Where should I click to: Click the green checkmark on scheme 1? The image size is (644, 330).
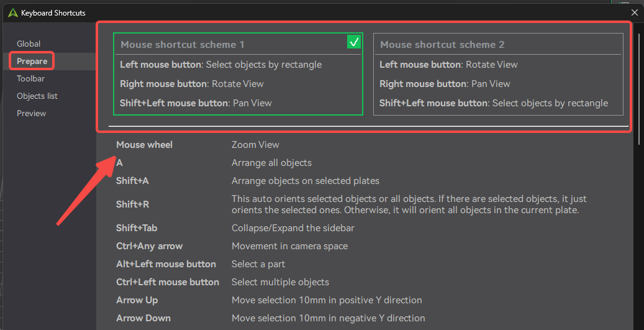coord(354,42)
